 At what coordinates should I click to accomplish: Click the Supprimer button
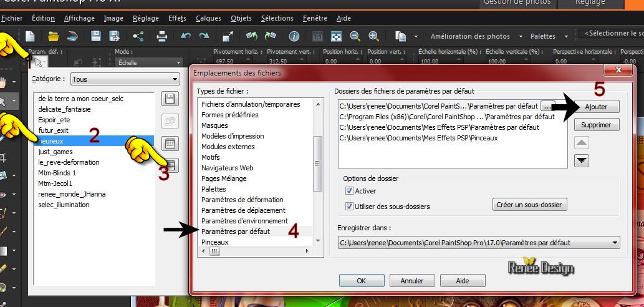pyautogui.click(x=597, y=125)
